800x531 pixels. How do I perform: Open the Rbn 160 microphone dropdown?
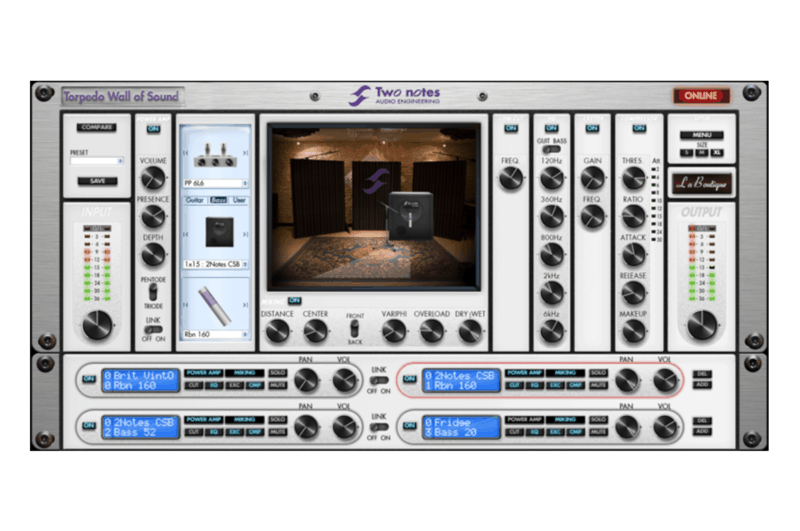point(215,335)
